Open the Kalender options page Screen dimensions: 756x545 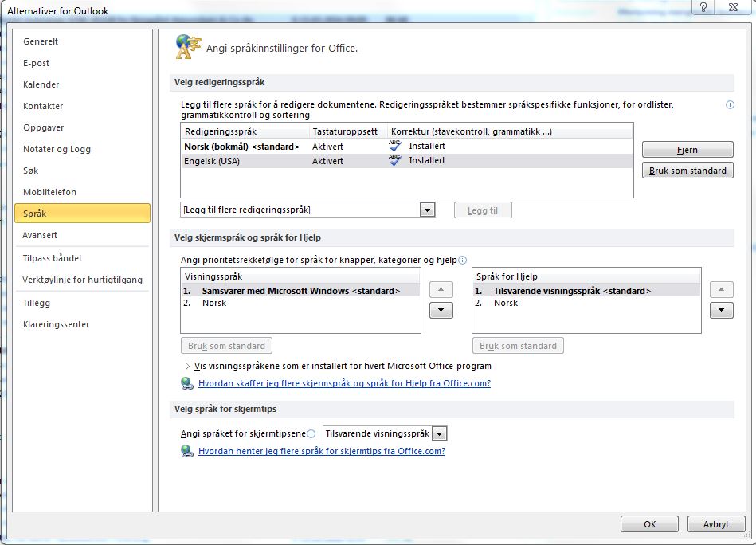[82, 84]
